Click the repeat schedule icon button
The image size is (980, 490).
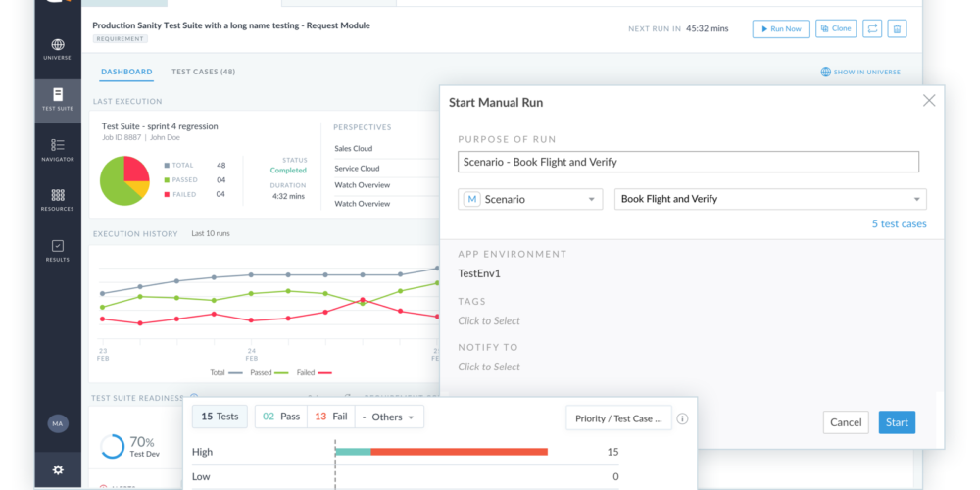(x=871, y=29)
